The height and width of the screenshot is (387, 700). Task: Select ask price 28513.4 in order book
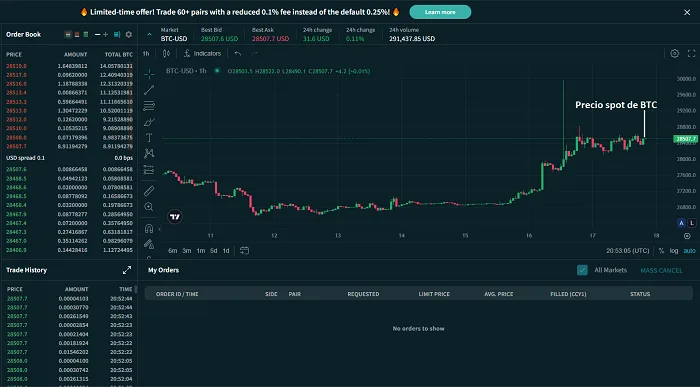tap(17, 93)
